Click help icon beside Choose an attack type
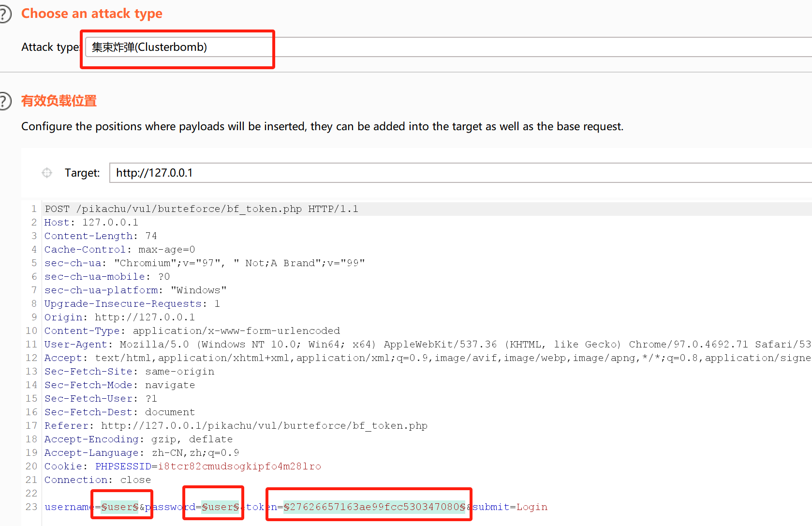Screen dimensions: 812x526 (4, 14)
